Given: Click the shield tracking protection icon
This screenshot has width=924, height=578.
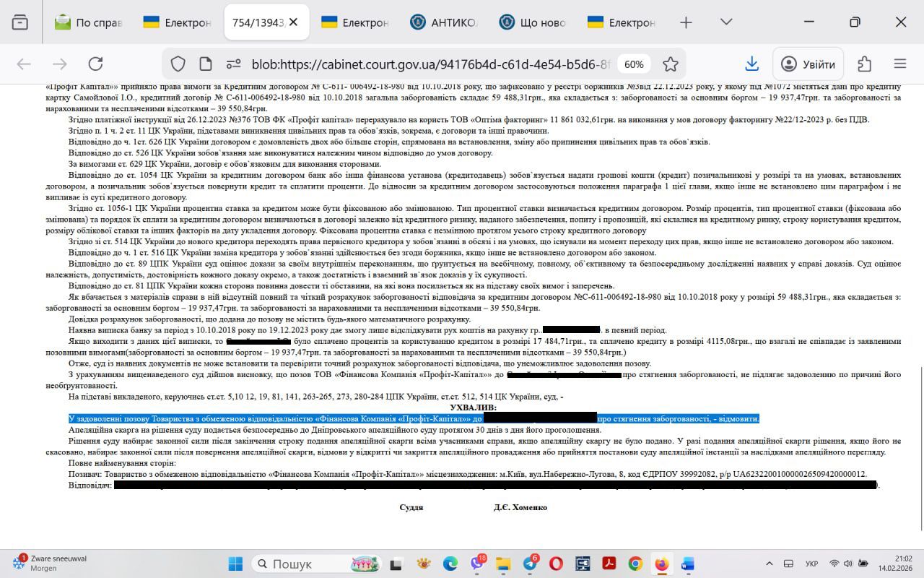Looking at the screenshot, I should coord(177,64).
